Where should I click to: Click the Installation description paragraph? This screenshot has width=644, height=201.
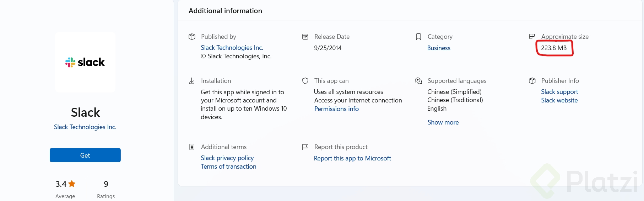[244, 105]
